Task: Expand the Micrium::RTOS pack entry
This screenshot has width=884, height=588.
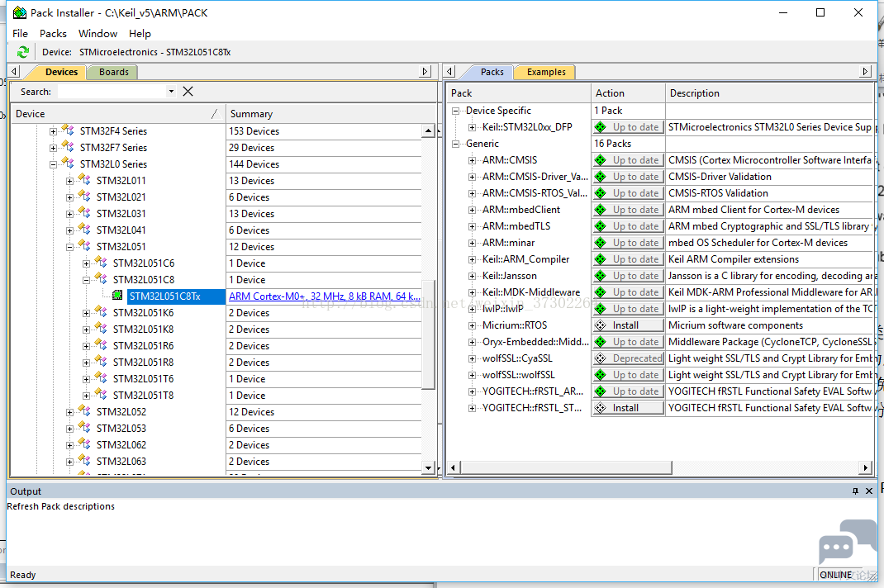Action: click(472, 325)
